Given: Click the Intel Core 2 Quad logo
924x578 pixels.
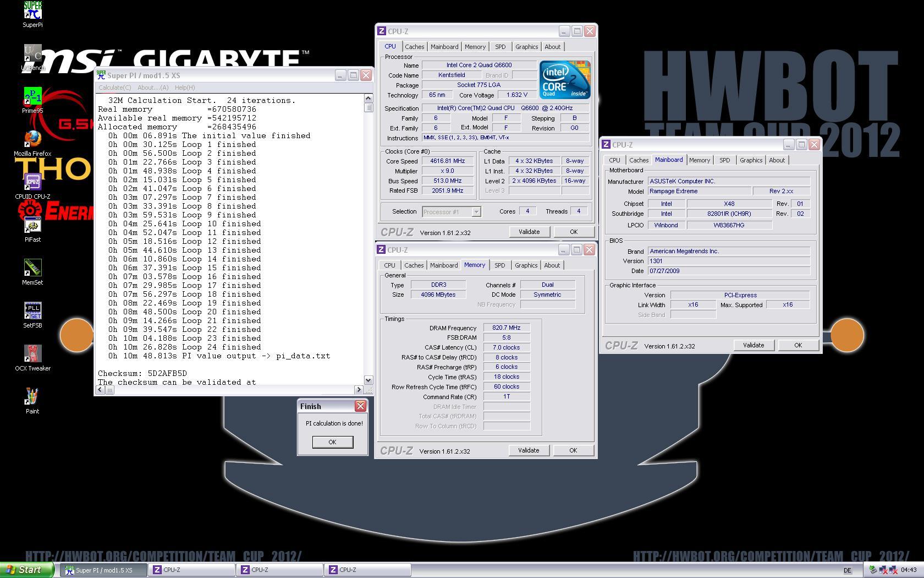Looking at the screenshot, I should 565,80.
